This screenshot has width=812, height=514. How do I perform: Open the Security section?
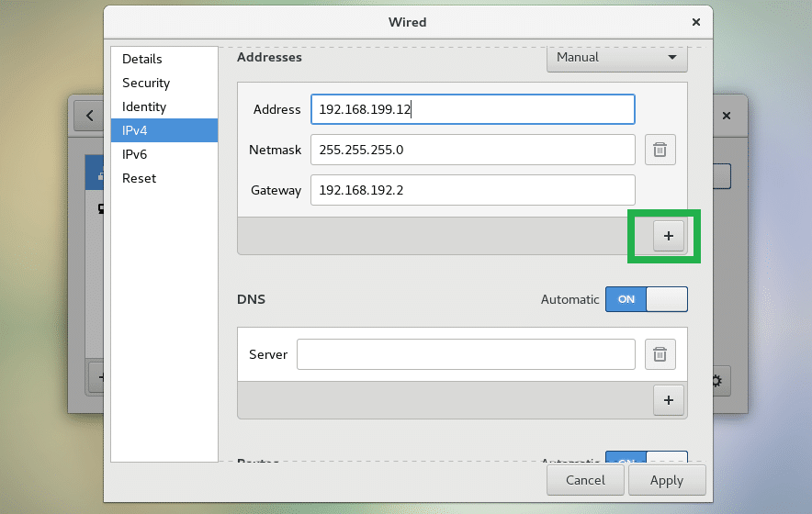pyautogui.click(x=146, y=83)
